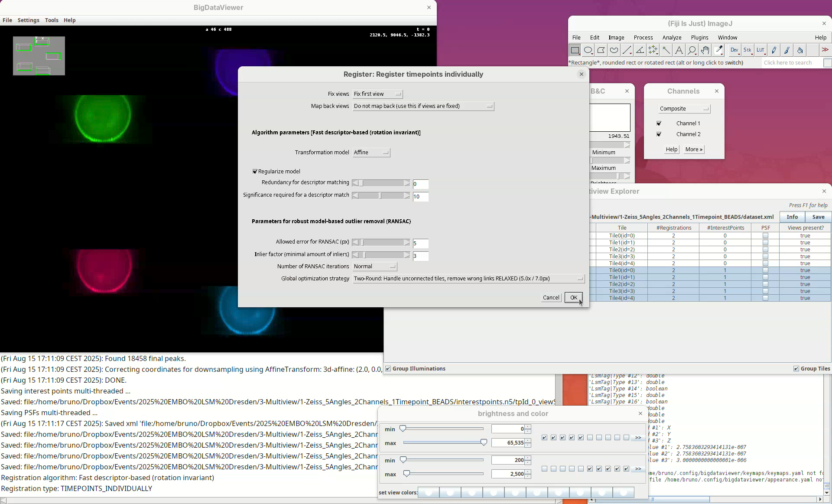Click the Allowed error for RANSAC slider

381,243
